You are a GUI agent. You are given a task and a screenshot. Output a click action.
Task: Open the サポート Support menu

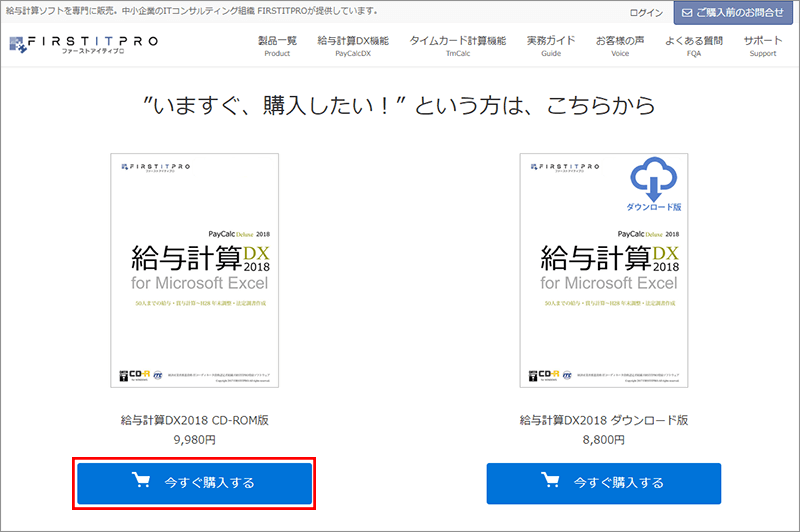(x=763, y=46)
